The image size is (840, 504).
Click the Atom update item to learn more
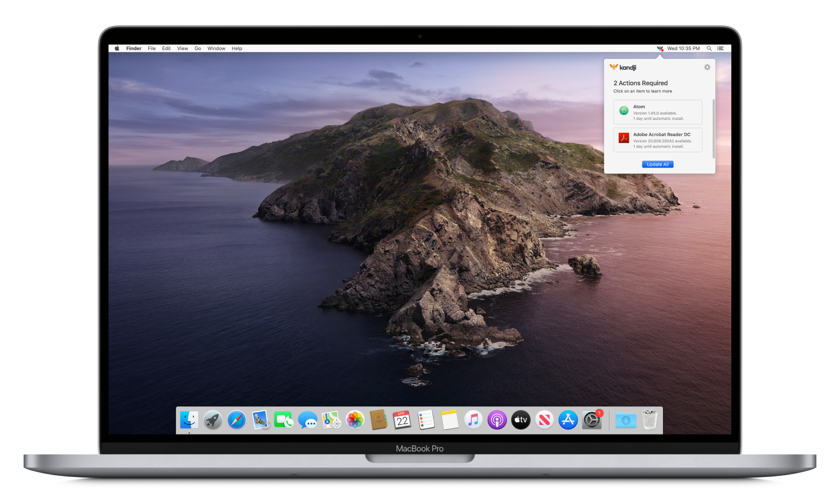(659, 112)
